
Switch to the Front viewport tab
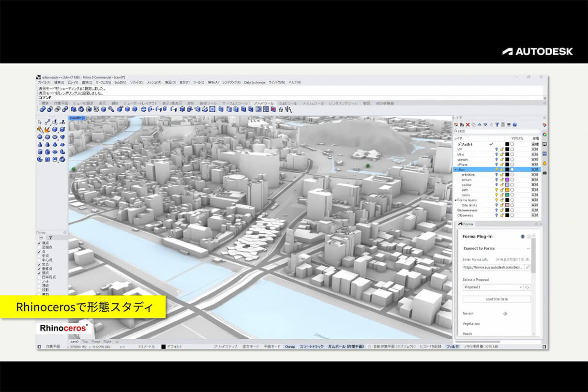pos(96,342)
